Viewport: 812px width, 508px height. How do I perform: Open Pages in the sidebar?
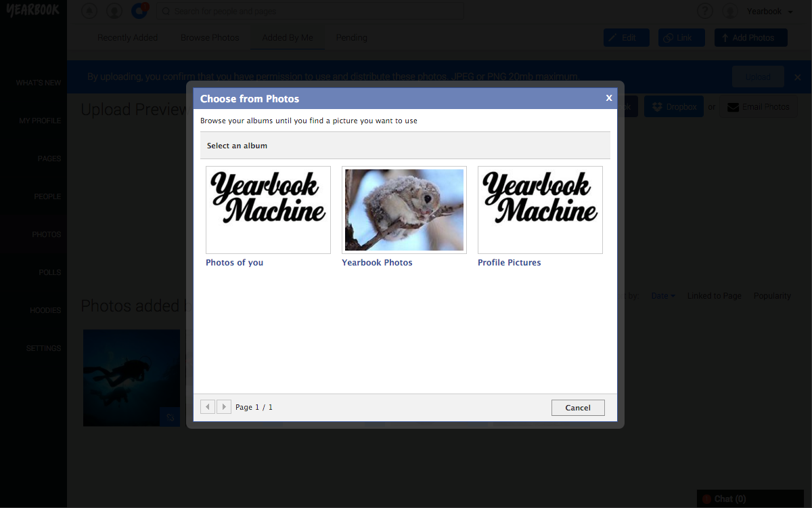49,158
